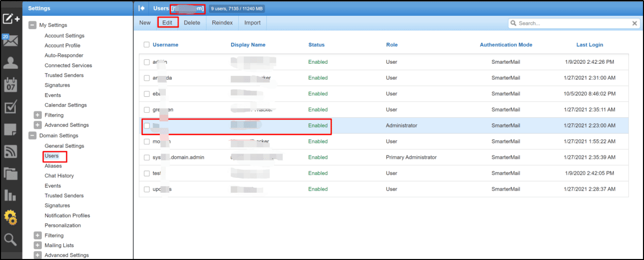Check the box for the user row with last login 1/27/2021 2:35:11 AM
This screenshot has height=260, width=644.
(x=147, y=110)
